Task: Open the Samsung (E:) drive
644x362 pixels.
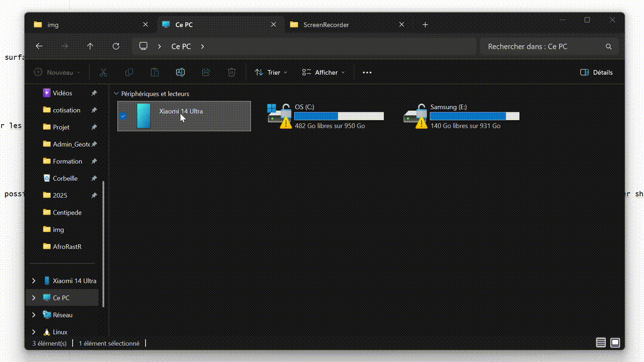Action: click(460, 116)
